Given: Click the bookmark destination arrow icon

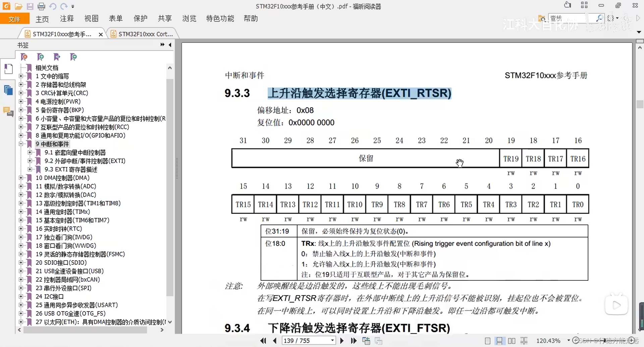Looking at the screenshot, I should [x=57, y=57].
